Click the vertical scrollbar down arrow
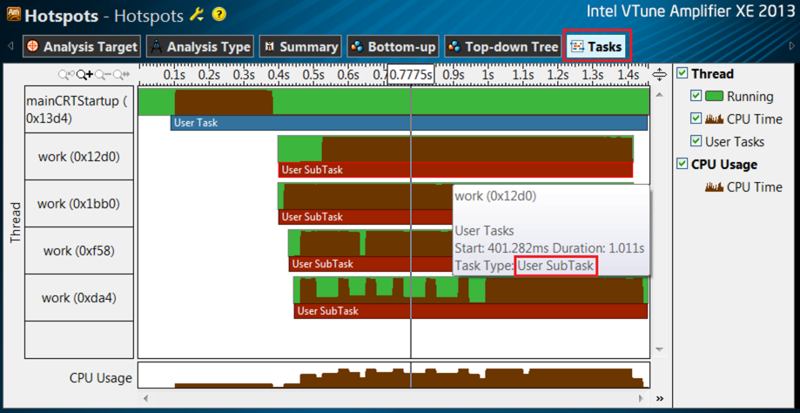Viewport: 800px width, 413px height. (659, 350)
